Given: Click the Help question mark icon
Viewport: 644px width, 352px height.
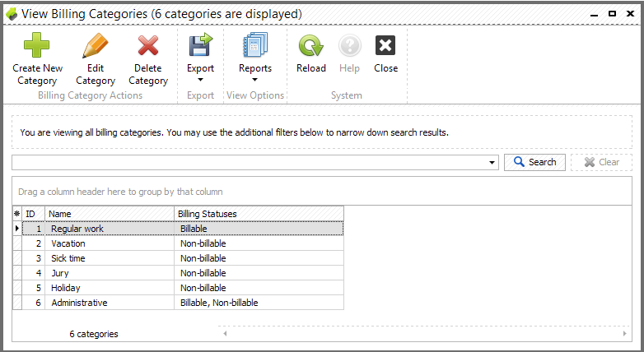Looking at the screenshot, I should [x=349, y=45].
